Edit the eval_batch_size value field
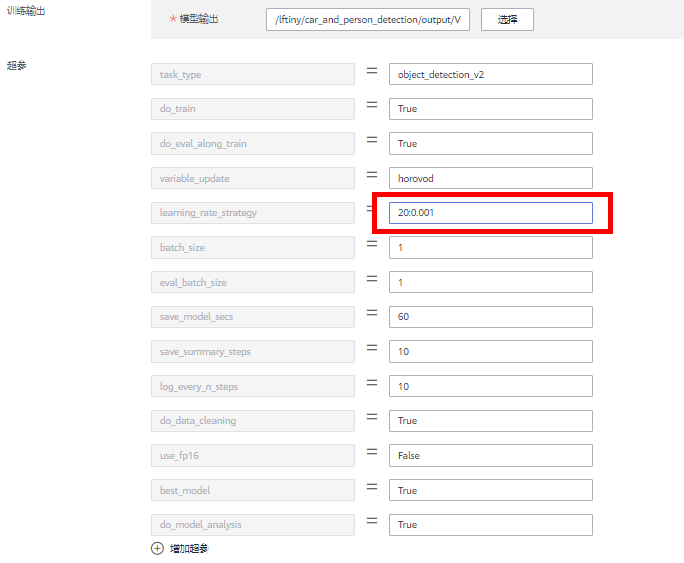This screenshot has height=563, width=684. (x=490, y=282)
